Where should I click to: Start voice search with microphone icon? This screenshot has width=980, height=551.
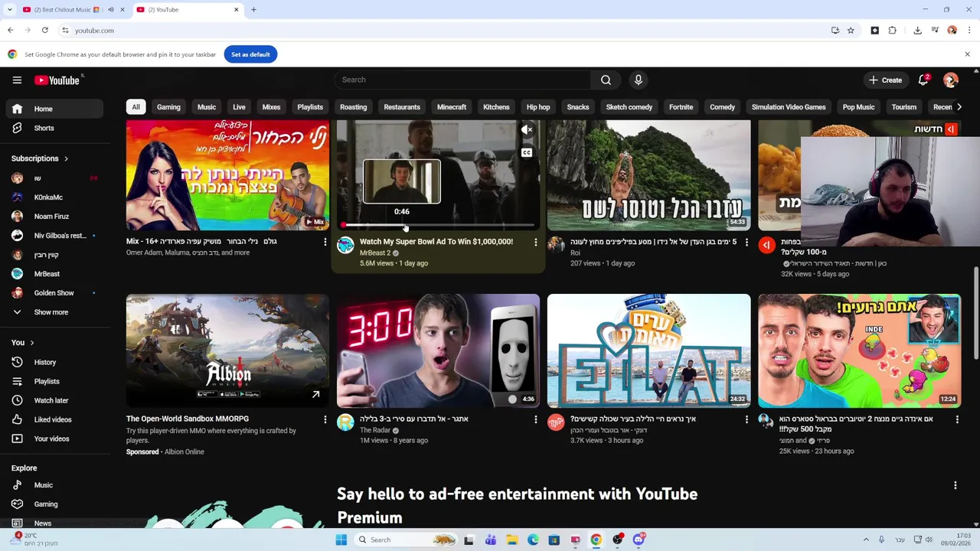click(x=638, y=80)
